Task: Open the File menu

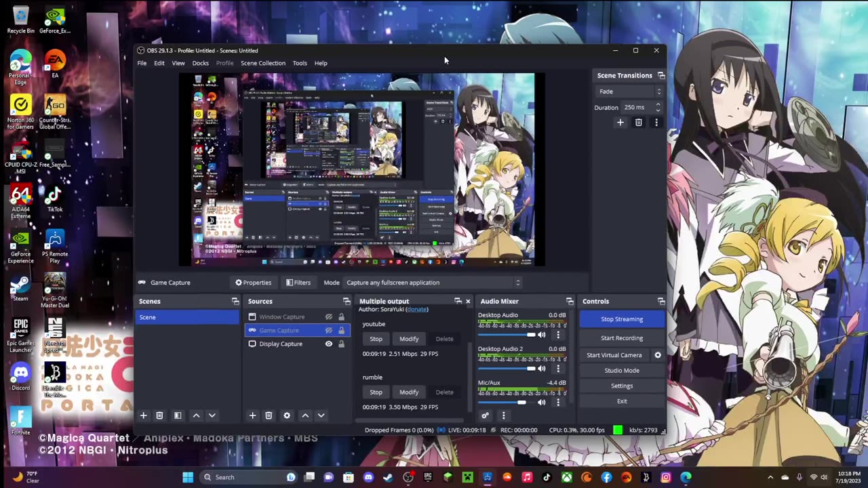Action: point(142,63)
